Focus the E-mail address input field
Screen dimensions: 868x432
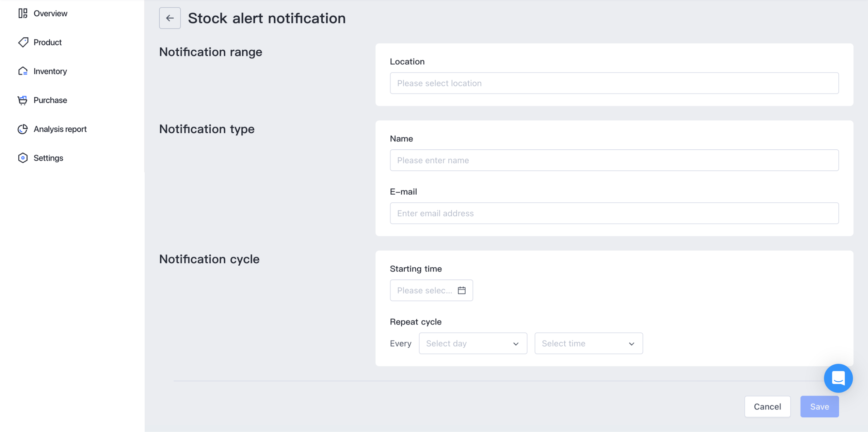pyautogui.click(x=614, y=213)
